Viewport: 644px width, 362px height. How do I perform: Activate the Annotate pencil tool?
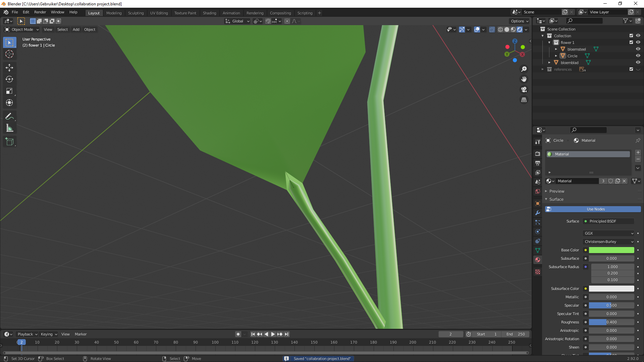coord(9,117)
